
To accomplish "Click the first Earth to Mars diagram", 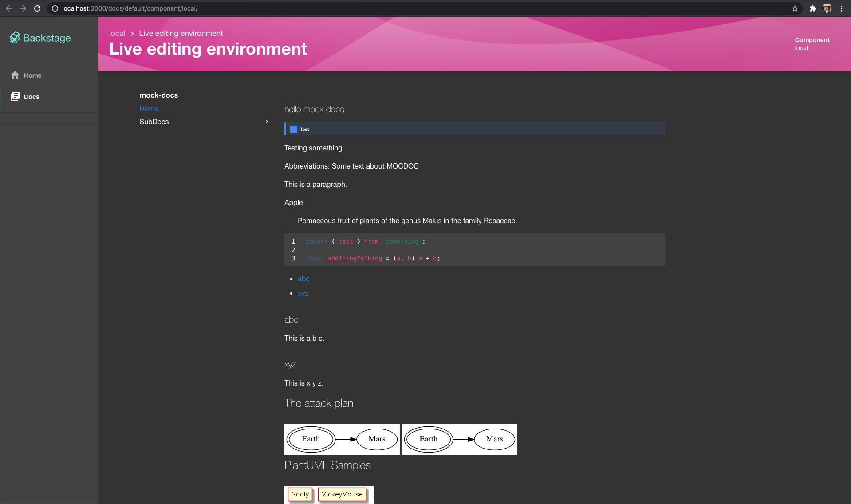I will [342, 439].
